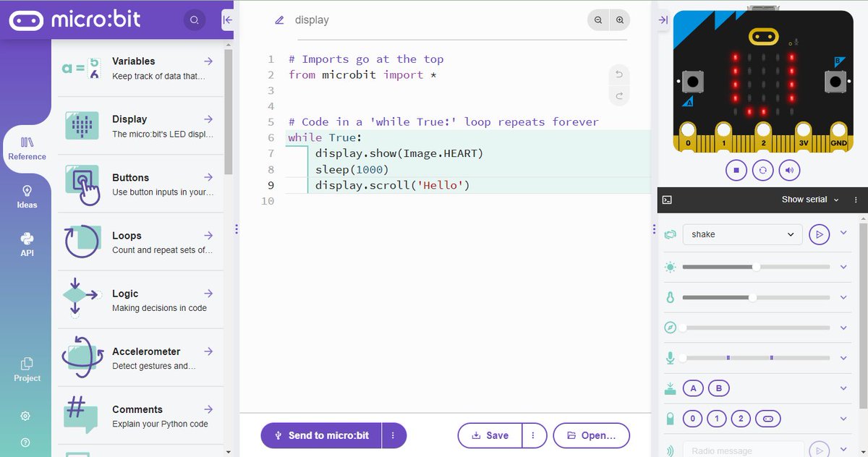Open the Variables reference topic
The height and width of the screenshot is (457, 868).
(x=140, y=68)
